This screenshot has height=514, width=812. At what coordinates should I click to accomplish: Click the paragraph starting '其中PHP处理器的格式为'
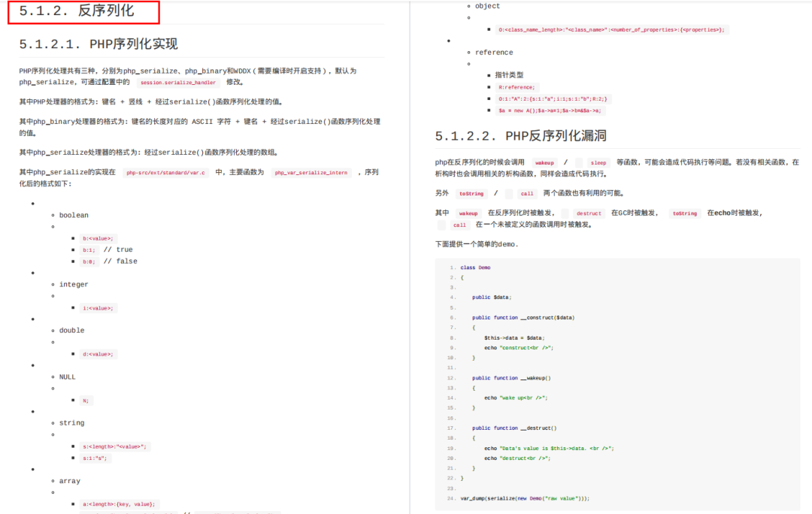pyautogui.click(x=151, y=102)
